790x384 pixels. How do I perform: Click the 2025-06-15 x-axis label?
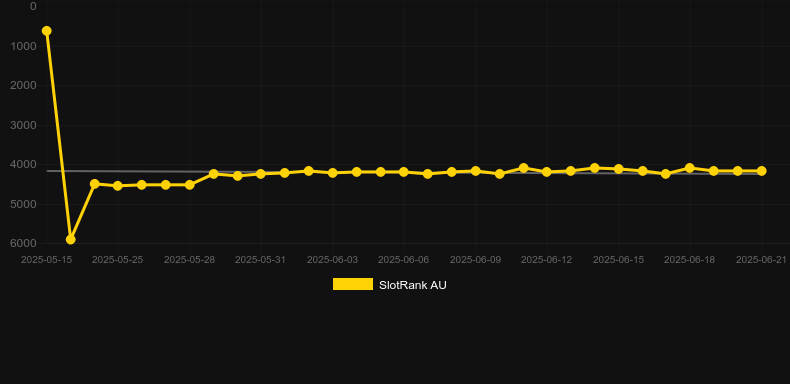(x=619, y=260)
